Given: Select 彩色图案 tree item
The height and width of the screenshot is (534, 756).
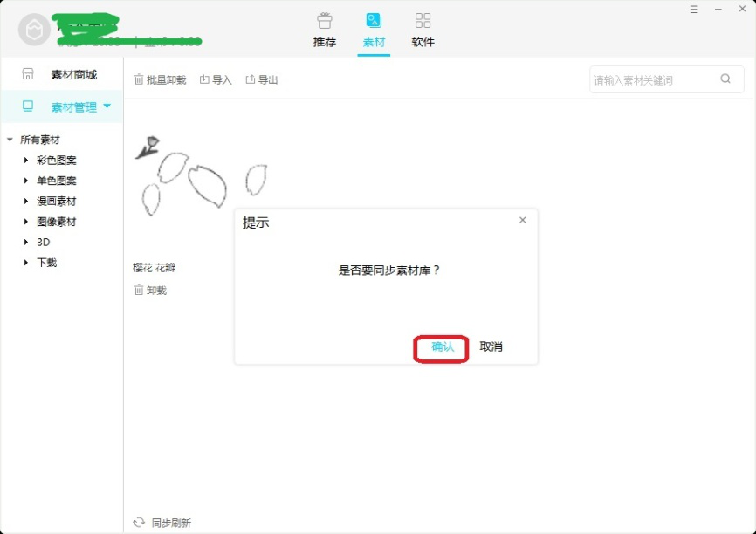Looking at the screenshot, I should point(57,160).
